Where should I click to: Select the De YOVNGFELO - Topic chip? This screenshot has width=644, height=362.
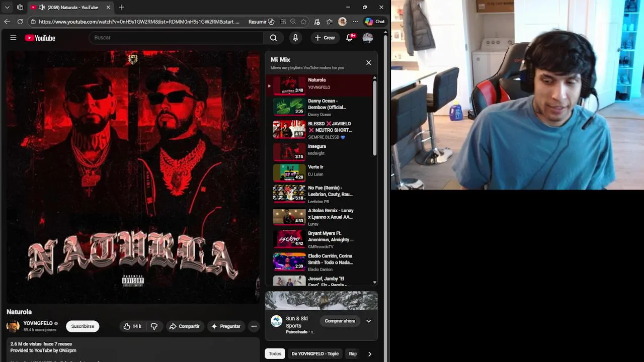[x=315, y=353]
